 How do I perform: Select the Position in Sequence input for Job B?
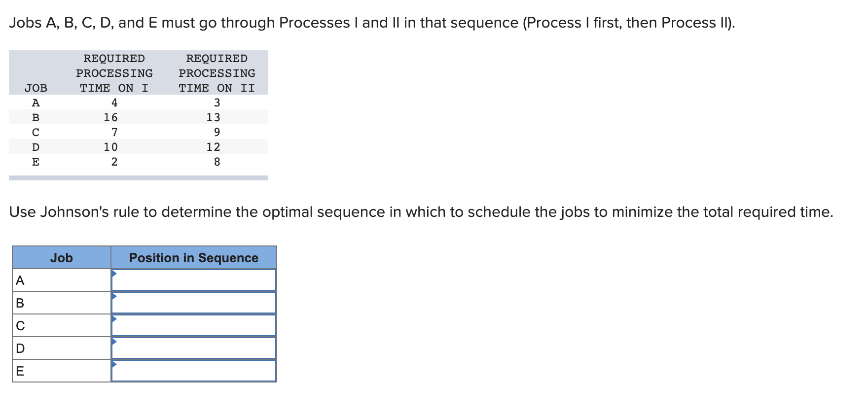click(x=193, y=303)
